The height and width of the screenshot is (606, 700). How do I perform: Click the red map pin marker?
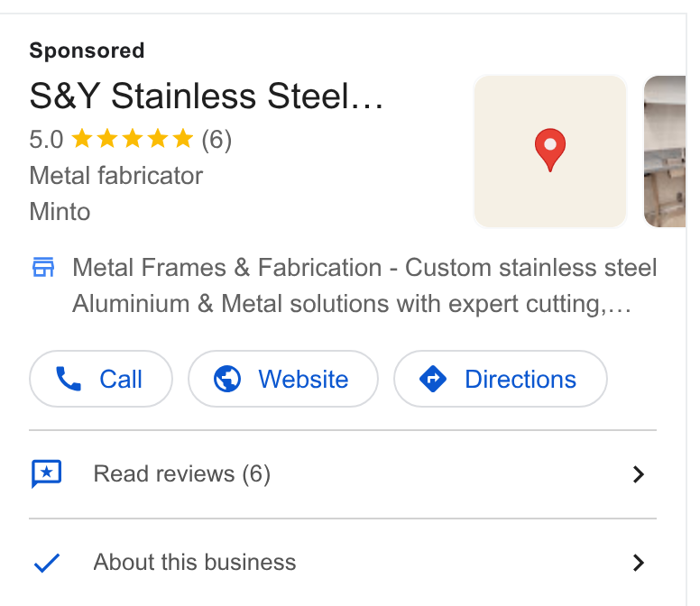coord(550,150)
